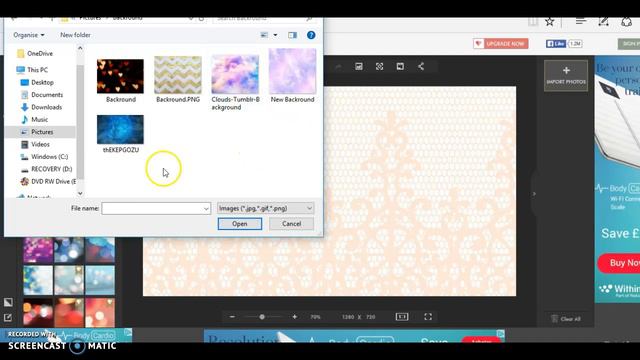The image size is (640, 360).
Task: Select This PC in navigation pane
Action: 37,70
